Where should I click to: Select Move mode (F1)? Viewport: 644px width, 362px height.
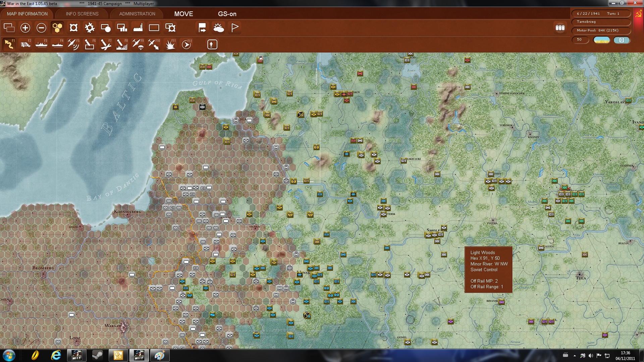pos(9,44)
